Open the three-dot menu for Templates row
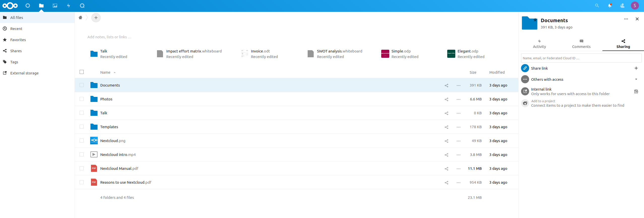 pos(459,127)
